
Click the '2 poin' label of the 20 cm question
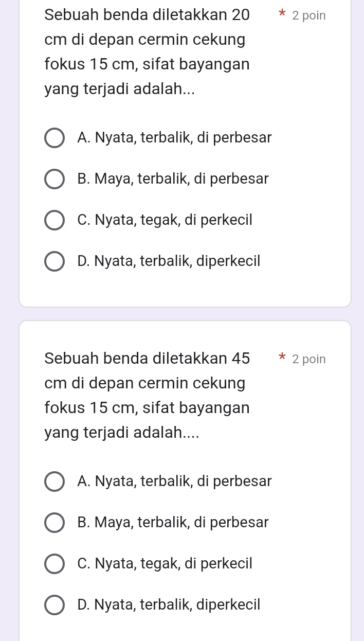308,15
